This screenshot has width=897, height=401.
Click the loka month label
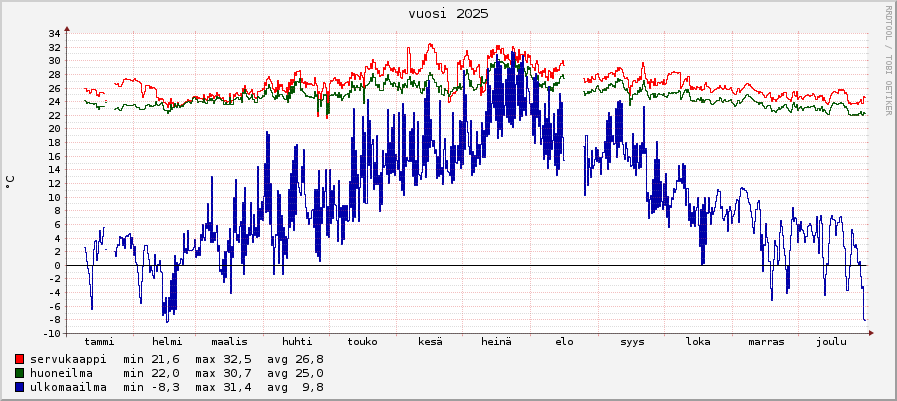pyautogui.click(x=698, y=342)
